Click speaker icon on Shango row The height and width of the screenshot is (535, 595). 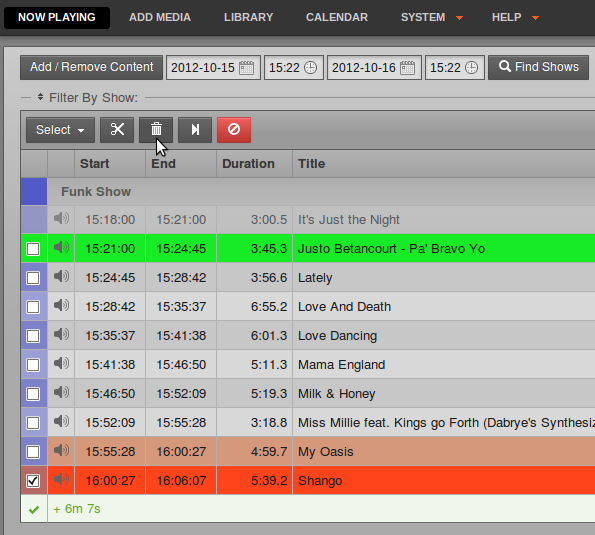pyautogui.click(x=61, y=479)
